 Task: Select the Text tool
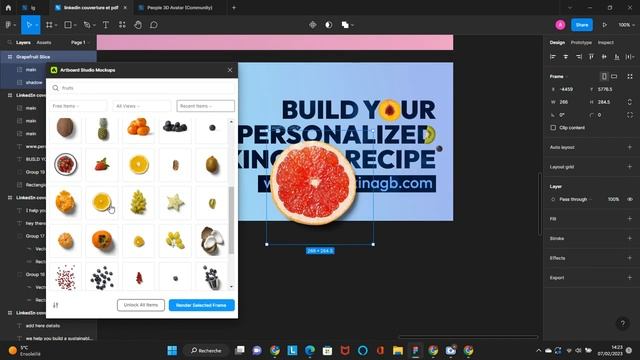pyautogui.click(x=106, y=25)
